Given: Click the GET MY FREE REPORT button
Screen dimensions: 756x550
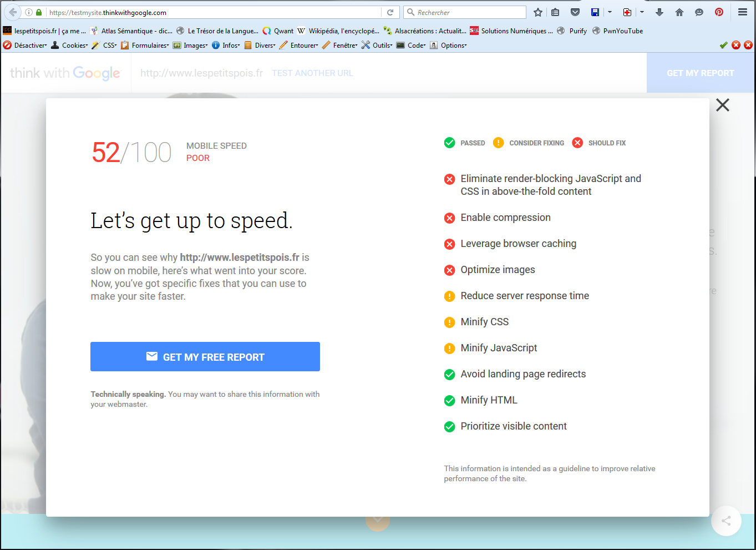Looking at the screenshot, I should pyautogui.click(x=205, y=357).
